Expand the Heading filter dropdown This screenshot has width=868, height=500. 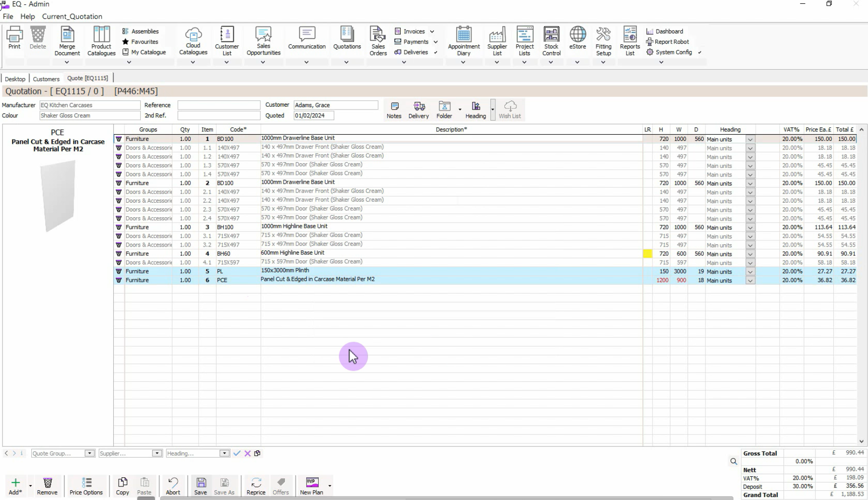click(224, 453)
